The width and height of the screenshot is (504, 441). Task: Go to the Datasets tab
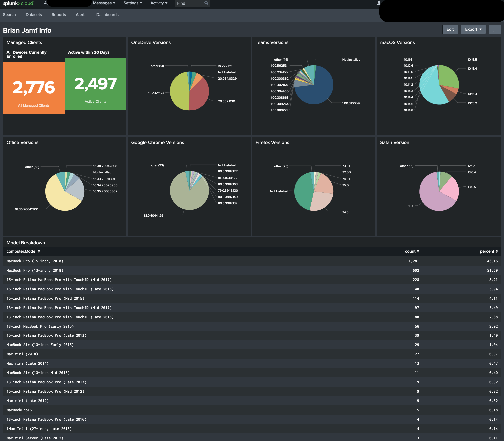34,15
